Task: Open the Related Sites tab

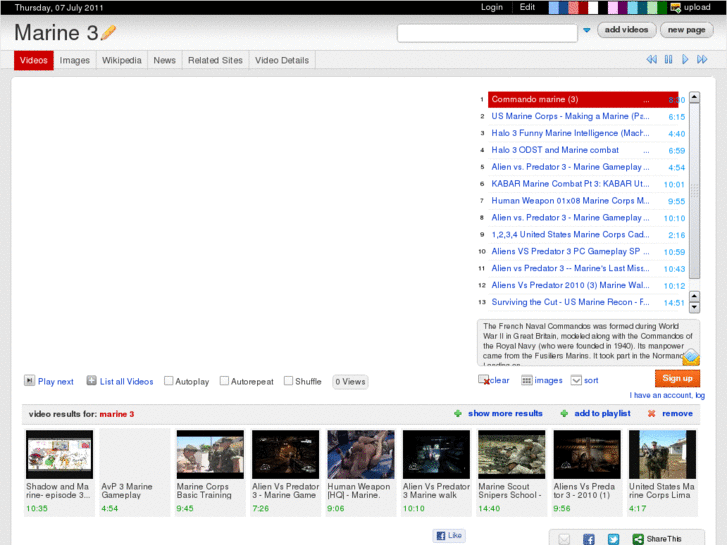Action: click(215, 60)
